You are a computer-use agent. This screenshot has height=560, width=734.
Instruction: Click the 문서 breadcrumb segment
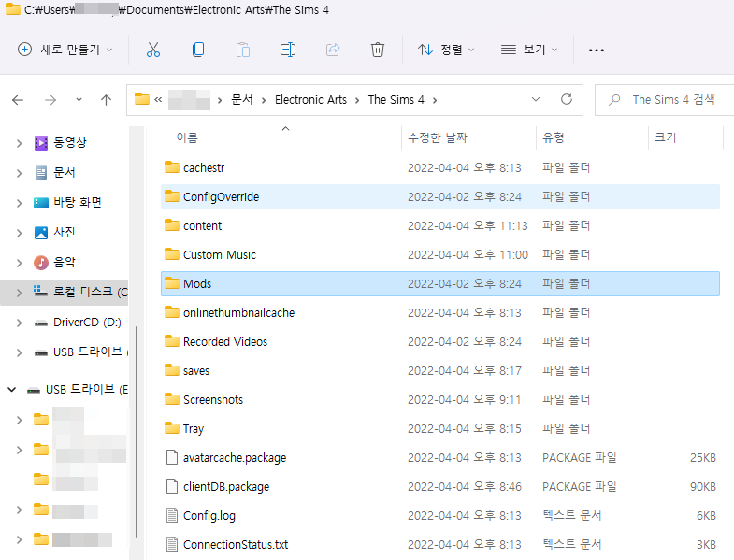pyautogui.click(x=242, y=99)
